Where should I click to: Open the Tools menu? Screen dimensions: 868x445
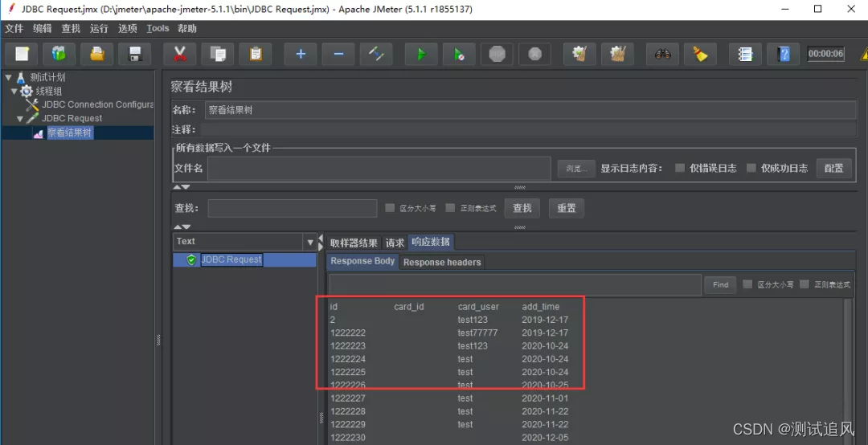tap(158, 29)
